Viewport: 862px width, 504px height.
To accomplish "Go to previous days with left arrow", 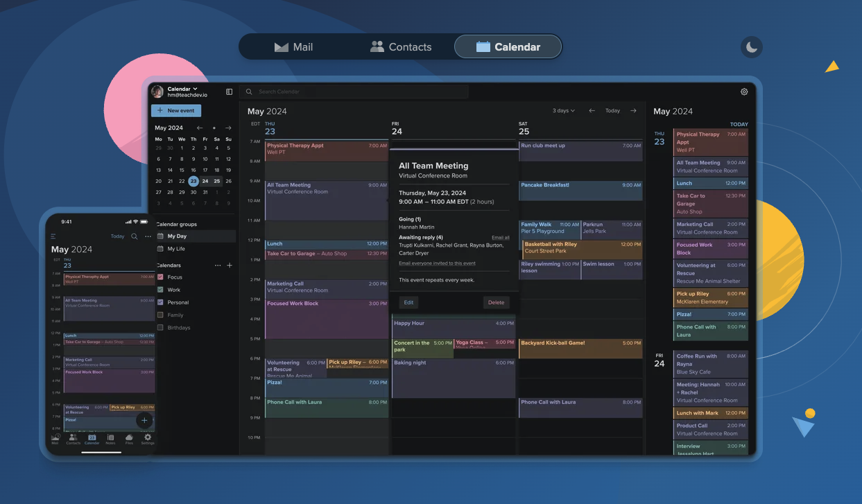I will coord(592,111).
